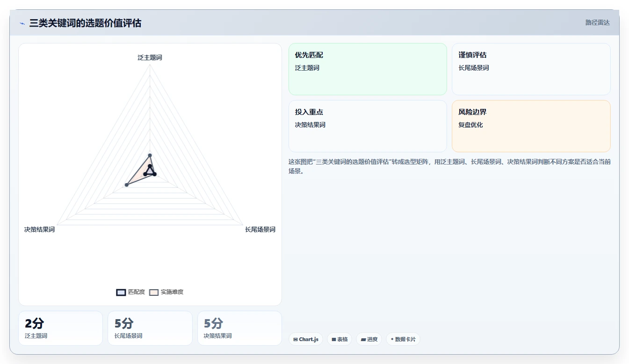Click 复盘优化 text in 风险边界 card
Image resolution: width=629 pixels, height=364 pixels.
[470, 125]
